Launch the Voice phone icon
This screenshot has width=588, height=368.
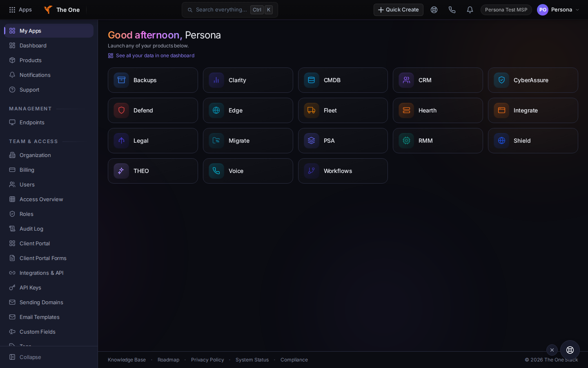(x=216, y=171)
